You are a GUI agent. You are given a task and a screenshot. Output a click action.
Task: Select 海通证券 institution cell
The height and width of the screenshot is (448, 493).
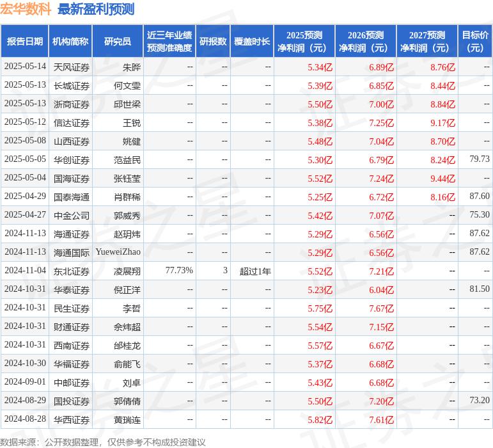point(72,234)
